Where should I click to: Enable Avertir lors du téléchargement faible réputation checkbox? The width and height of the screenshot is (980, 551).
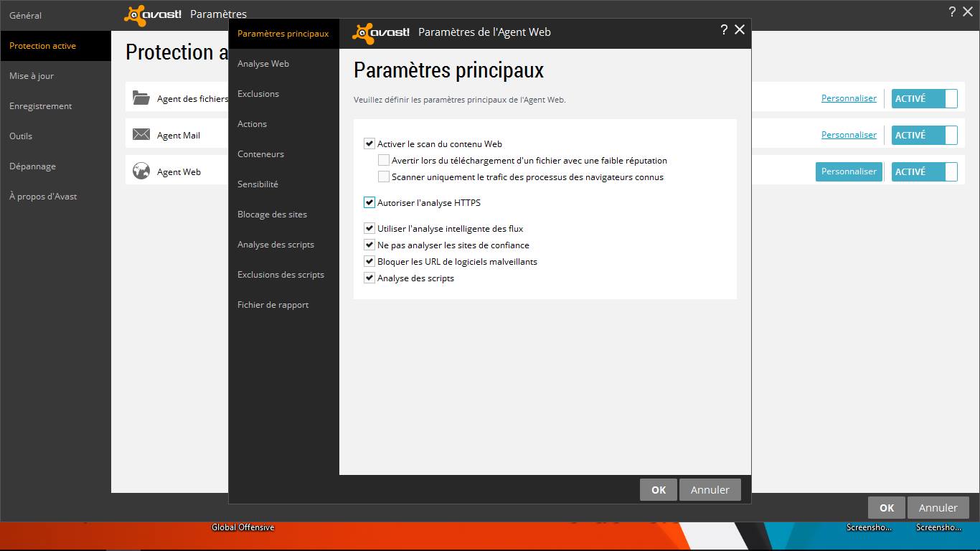click(384, 160)
